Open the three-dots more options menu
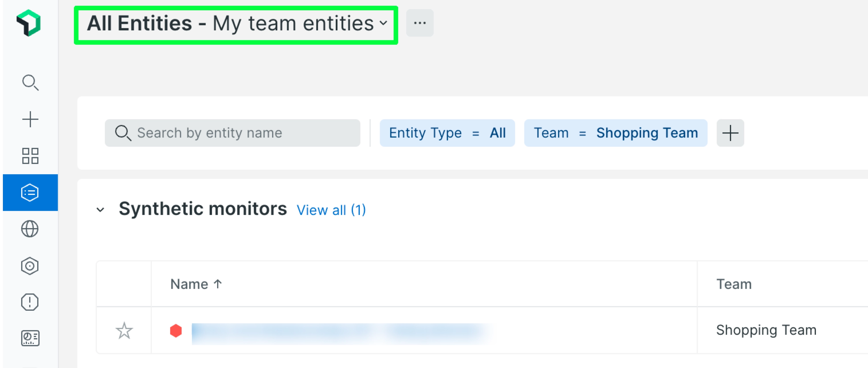Screen dimensions: 868x368 [x=419, y=23]
